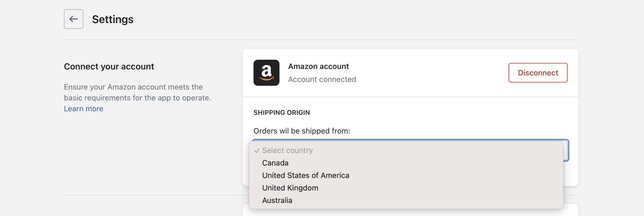This screenshot has height=216, width=644.
Task: Click the Connect your account heading
Action: coord(109,66)
